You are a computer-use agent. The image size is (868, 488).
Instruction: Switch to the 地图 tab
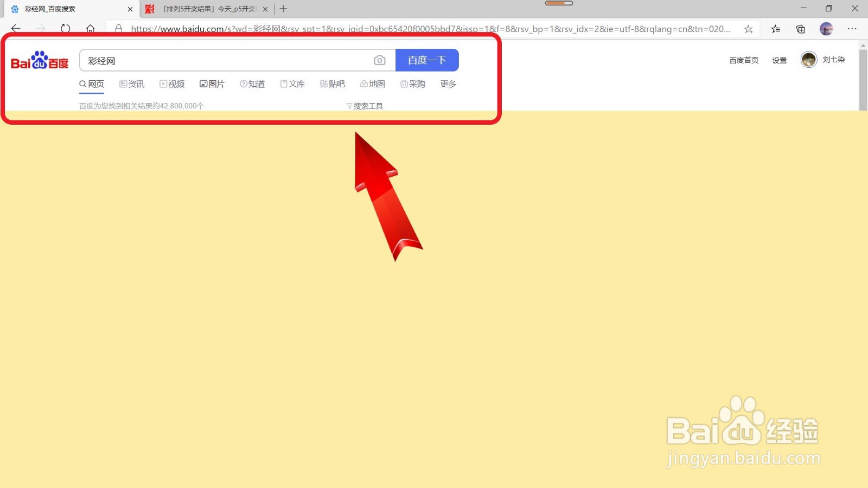[x=373, y=84]
